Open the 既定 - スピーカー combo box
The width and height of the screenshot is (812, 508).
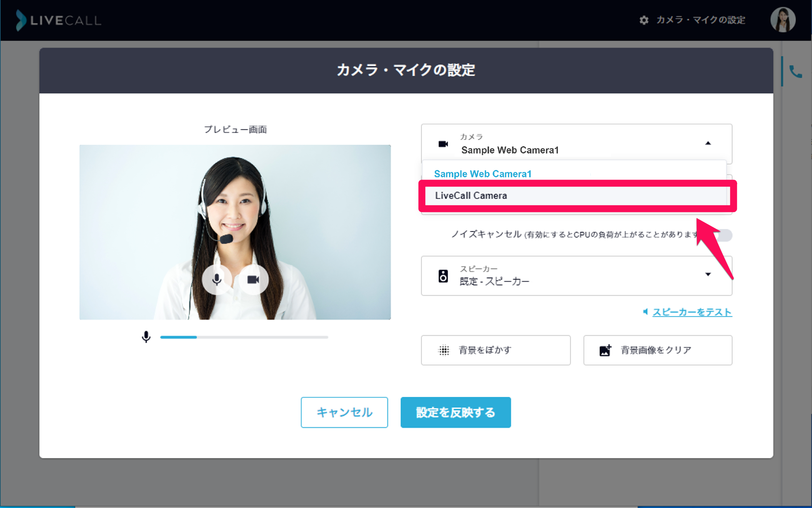(x=576, y=276)
